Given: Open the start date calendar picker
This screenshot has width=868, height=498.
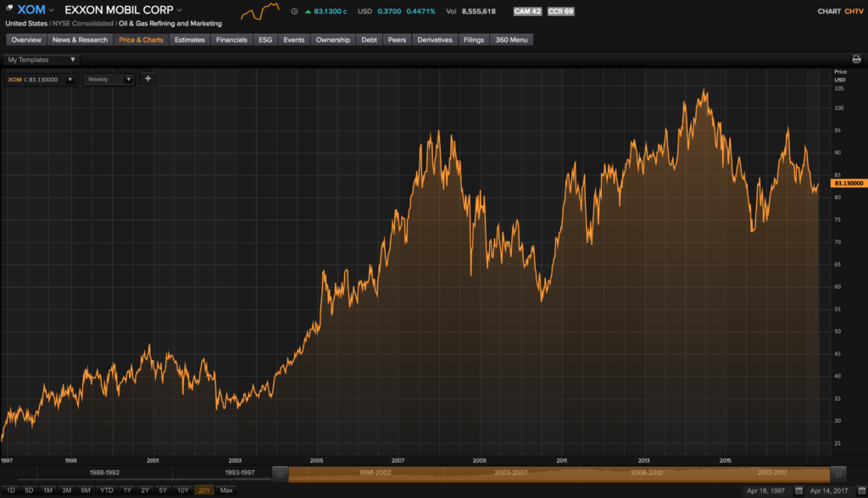Looking at the screenshot, I should click(798, 490).
